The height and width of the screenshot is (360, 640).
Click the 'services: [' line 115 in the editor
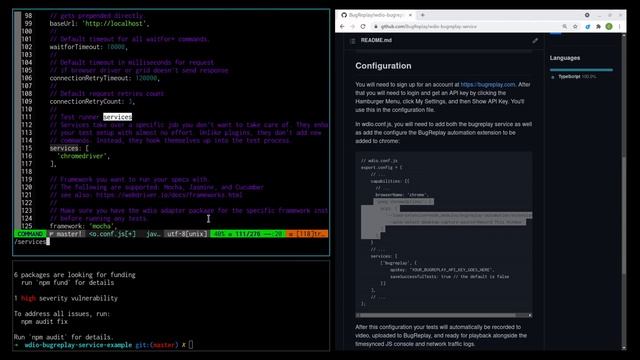[x=69, y=148]
